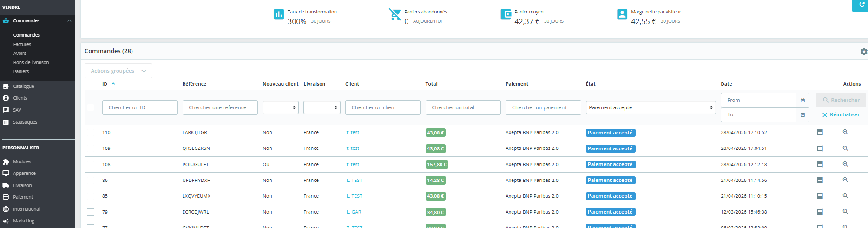View invoice icon for order 110
868x228 pixels.
pyautogui.click(x=820, y=132)
